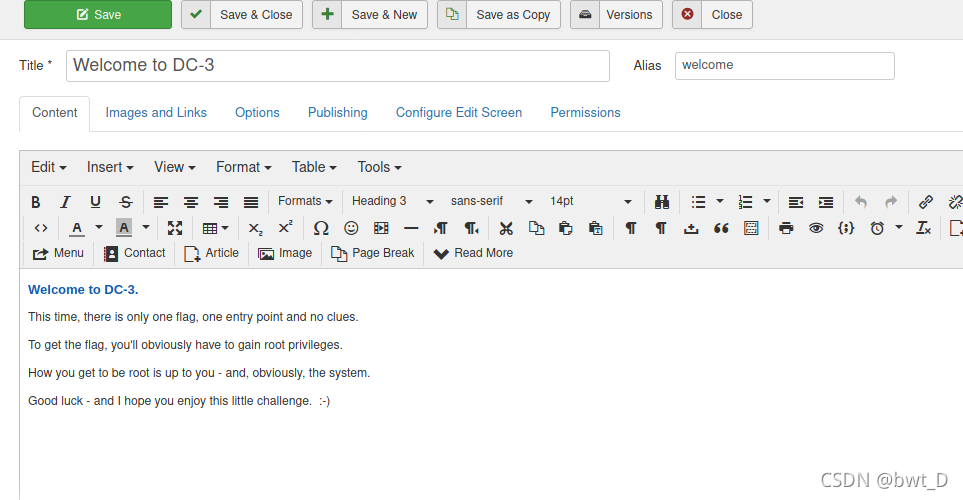Undo last action
963x500 pixels.
pyautogui.click(x=861, y=201)
